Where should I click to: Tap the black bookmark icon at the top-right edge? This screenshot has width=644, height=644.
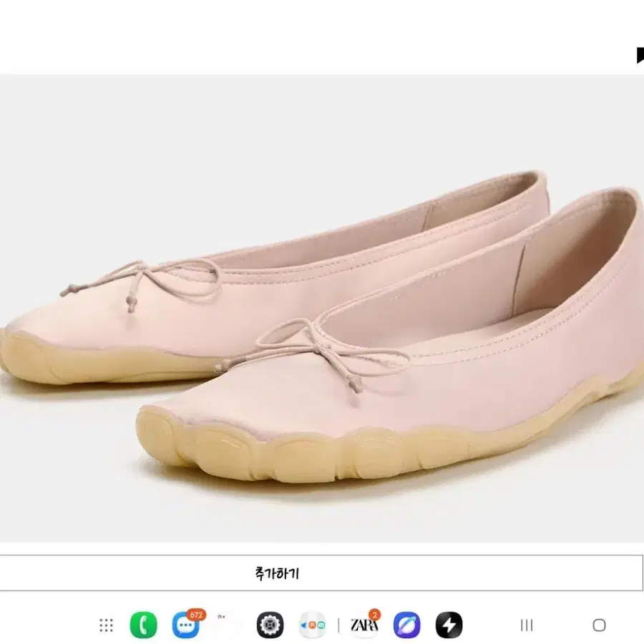coord(640,55)
